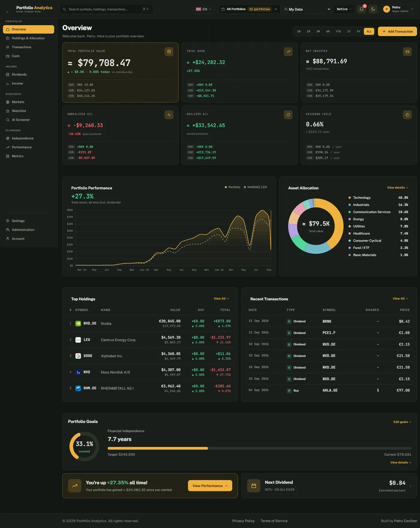Click the Net Invested card icon

tap(407, 52)
